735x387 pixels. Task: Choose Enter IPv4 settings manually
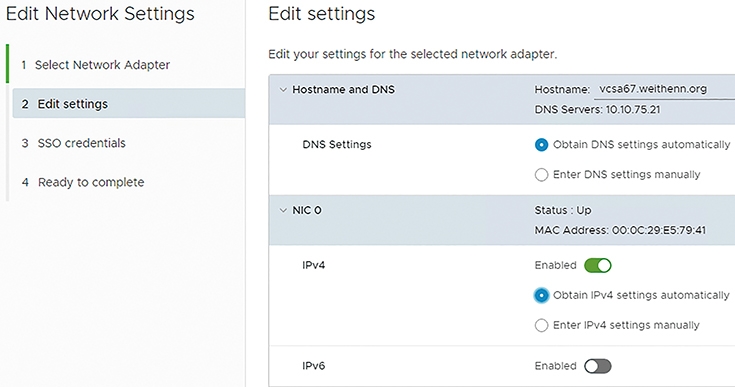click(x=541, y=325)
